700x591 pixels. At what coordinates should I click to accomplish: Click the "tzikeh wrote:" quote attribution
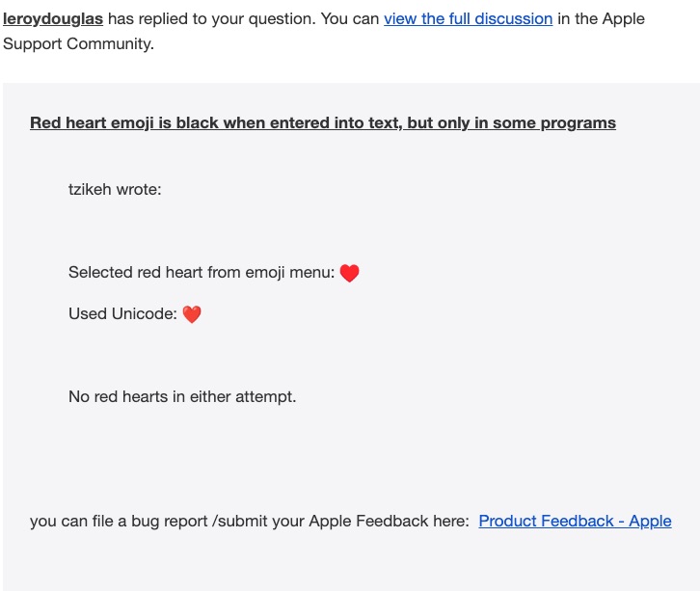115,189
